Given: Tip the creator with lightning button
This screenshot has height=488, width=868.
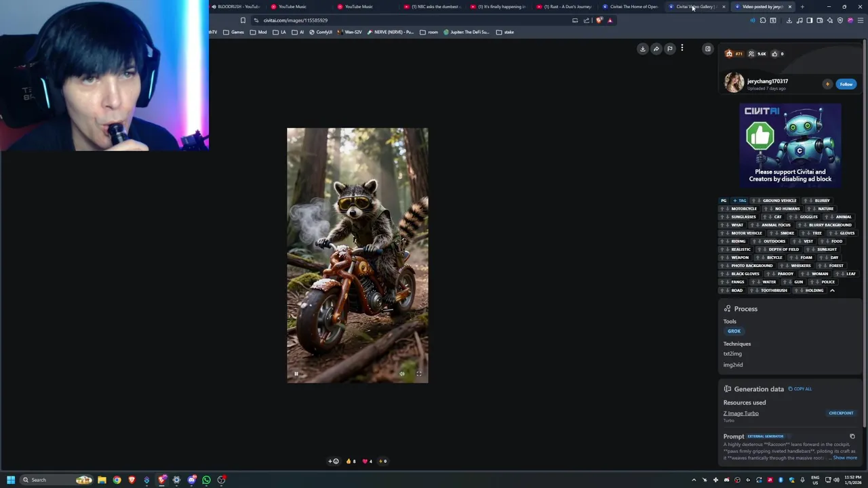Looking at the screenshot, I should point(827,84).
